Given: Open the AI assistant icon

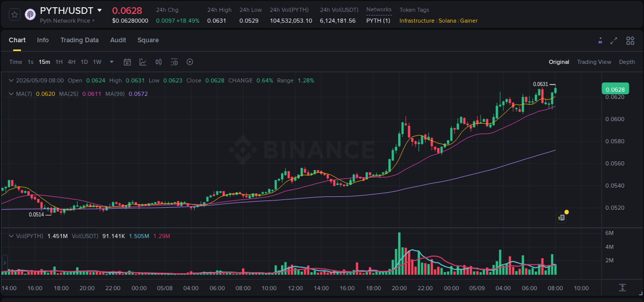Looking at the screenshot, I should click(600, 41).
